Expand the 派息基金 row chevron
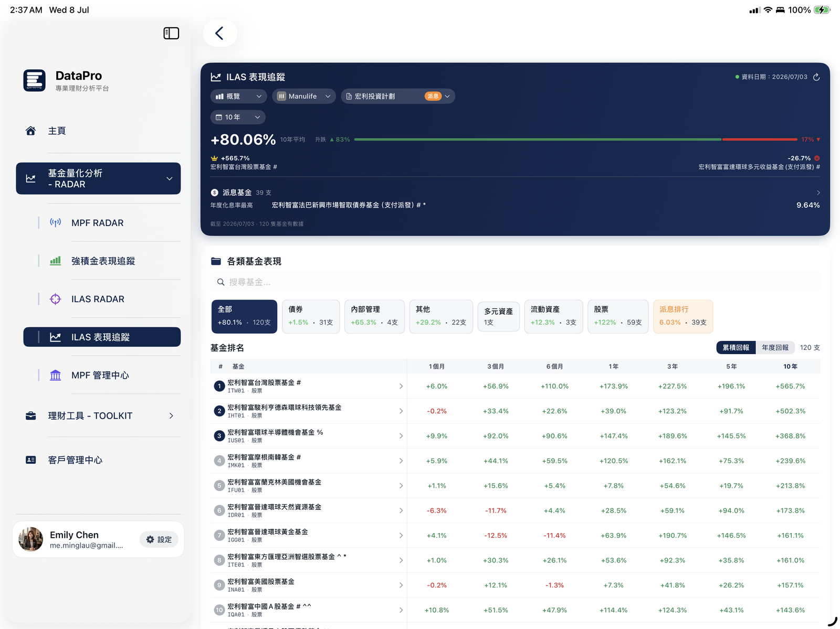840x629 pixels. tap(818, 193)
